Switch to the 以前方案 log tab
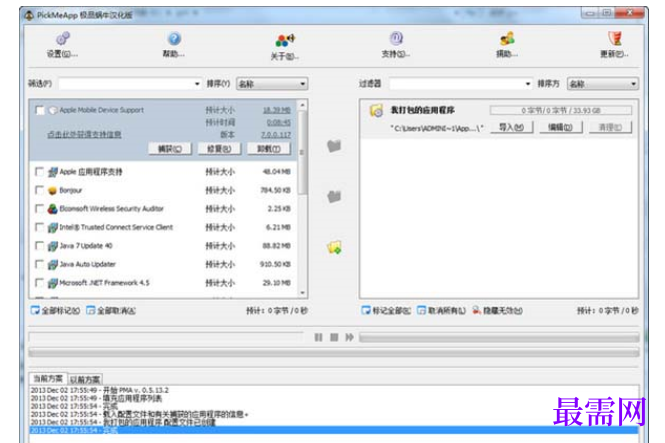Image resolution: width=665 pixels, height=443 pixels. tap(85, 379)
